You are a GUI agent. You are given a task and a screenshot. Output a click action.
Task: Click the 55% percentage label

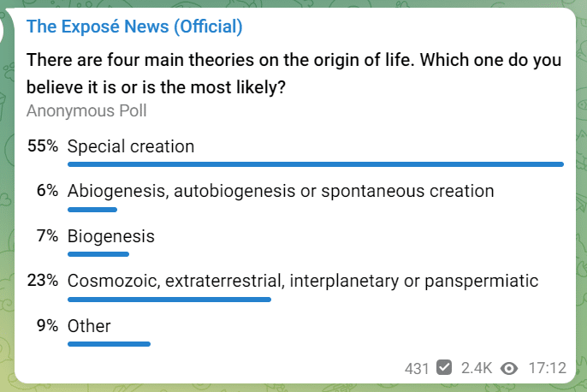tap(43, 146)
